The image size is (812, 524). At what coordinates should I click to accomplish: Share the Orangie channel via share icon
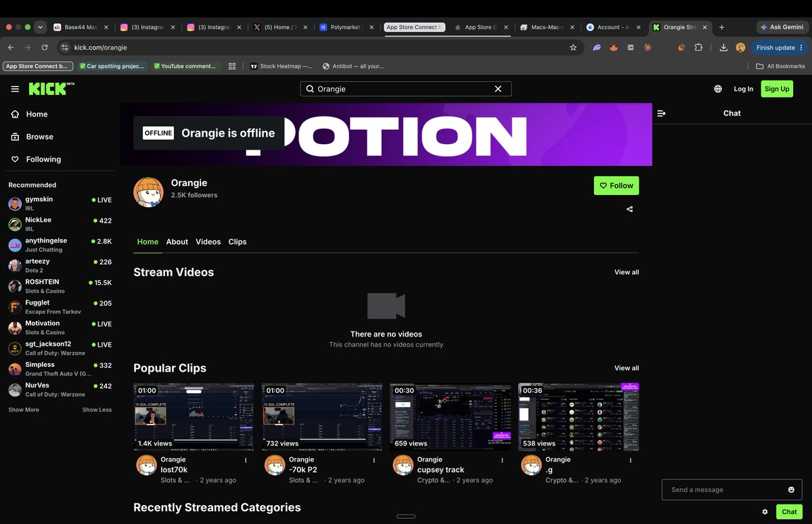click(630, 209)
